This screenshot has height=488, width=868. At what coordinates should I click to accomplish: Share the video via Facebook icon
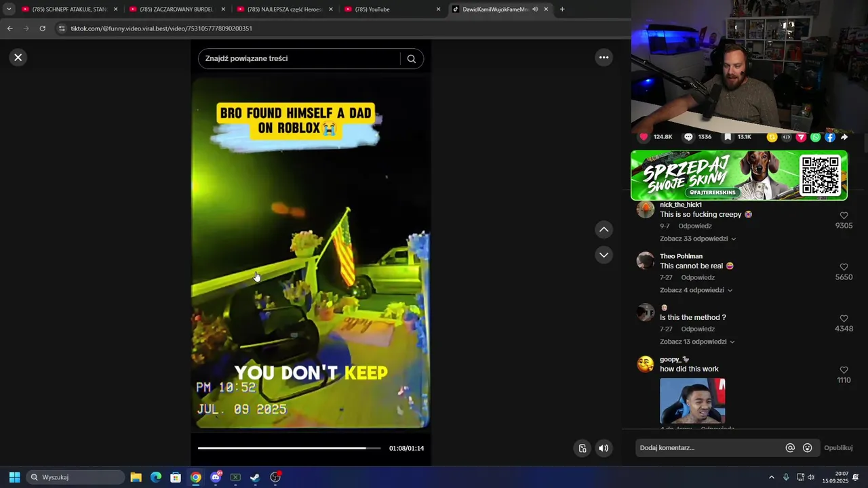pos(830,137)
